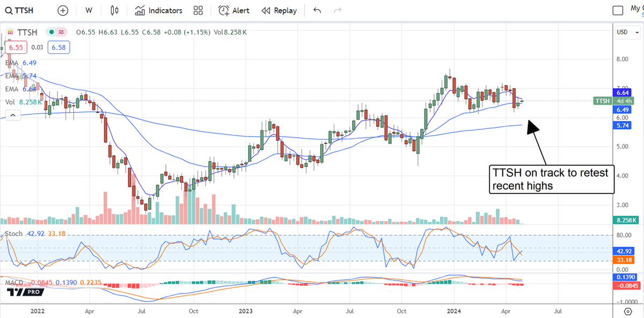
Task: Click the 42.92 Stoch axis value
Action: click(625, 251)
